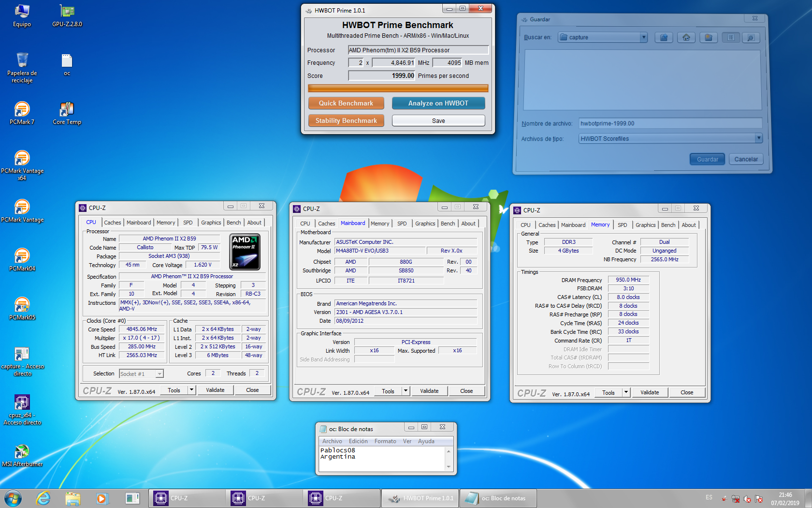Click the AMD Phenom II logo in CPU-Z

point(245,252)
